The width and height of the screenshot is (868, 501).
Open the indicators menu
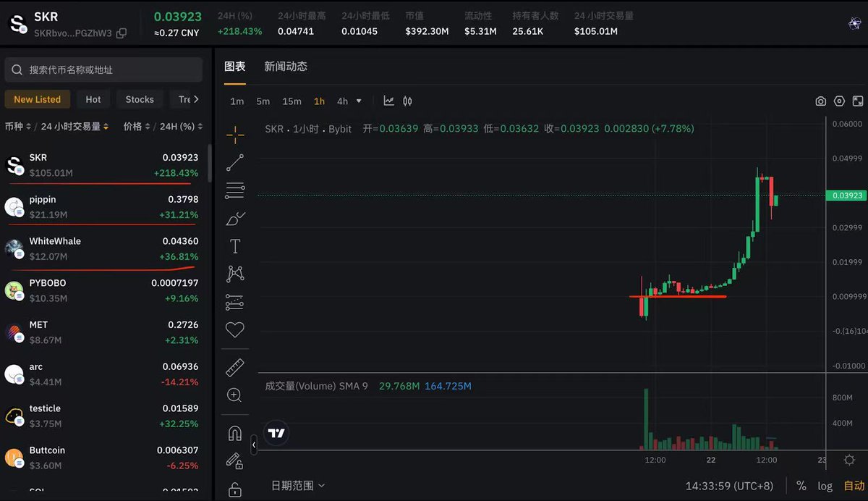[x=389, y=101]
